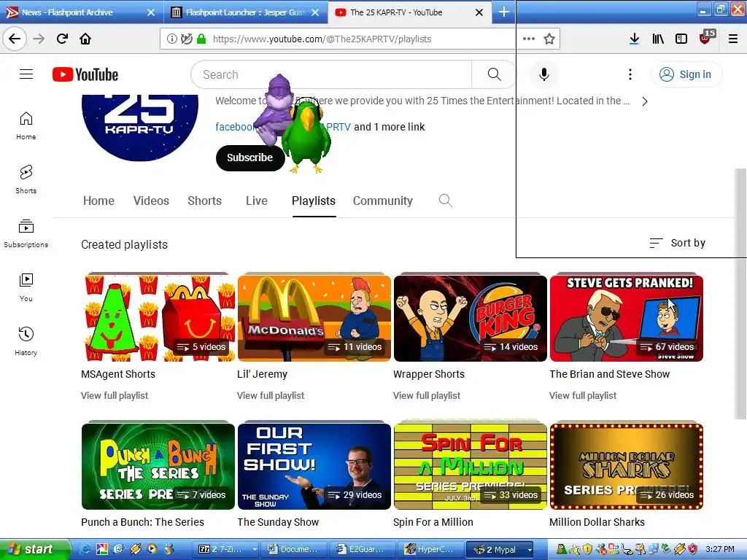Switch to the Community tab

[x=382, y=201]
